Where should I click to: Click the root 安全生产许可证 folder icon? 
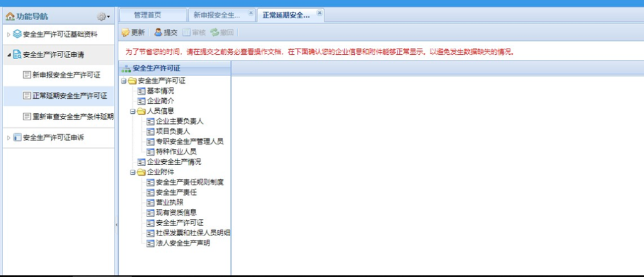pos(132,81)
